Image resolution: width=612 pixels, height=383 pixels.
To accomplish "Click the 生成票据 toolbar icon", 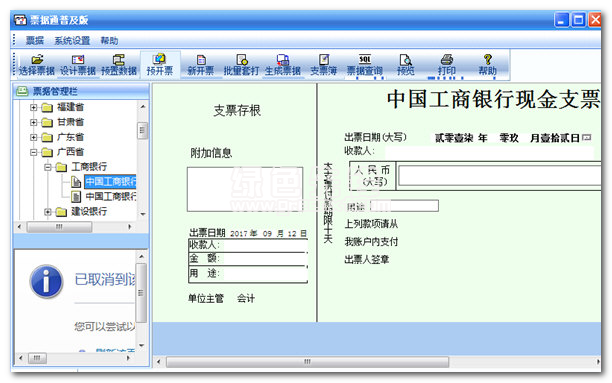I will (x=283, y=65).
